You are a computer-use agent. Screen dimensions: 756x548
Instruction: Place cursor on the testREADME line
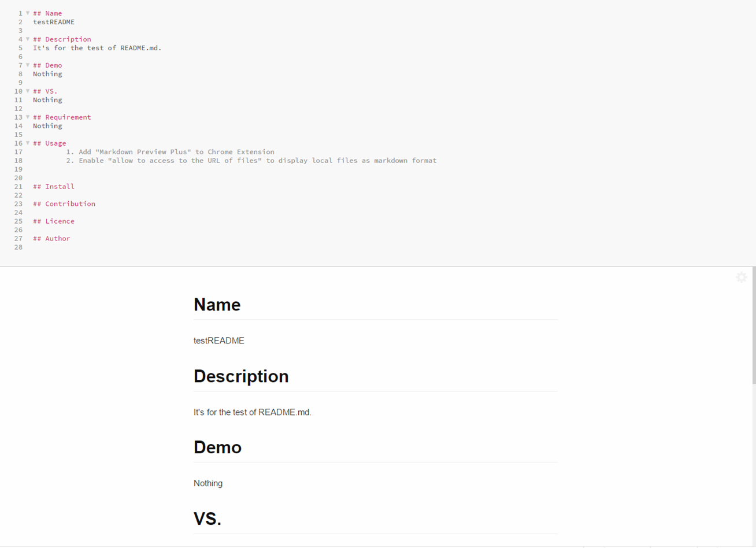tap(53, 22)
